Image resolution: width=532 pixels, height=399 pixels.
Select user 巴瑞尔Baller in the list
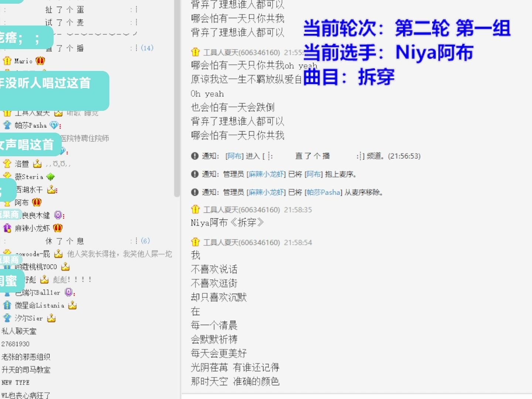click(x=38, y=292)
